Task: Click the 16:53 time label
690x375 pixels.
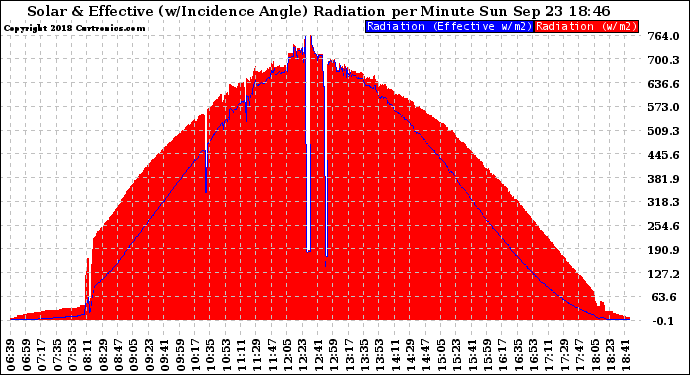Action: 533,355
